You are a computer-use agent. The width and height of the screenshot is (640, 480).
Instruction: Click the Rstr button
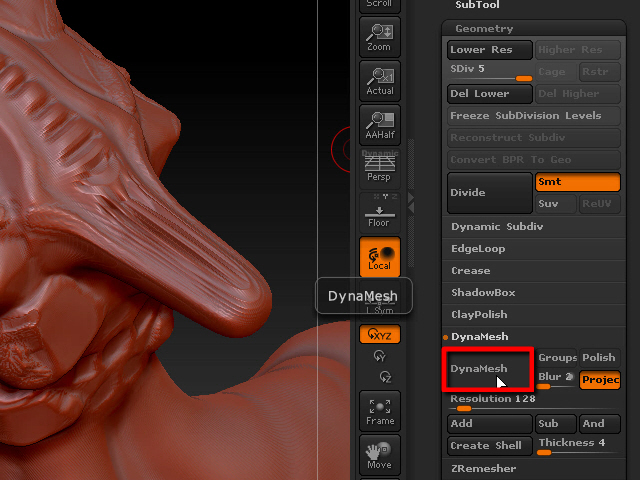tap(600, 72)
